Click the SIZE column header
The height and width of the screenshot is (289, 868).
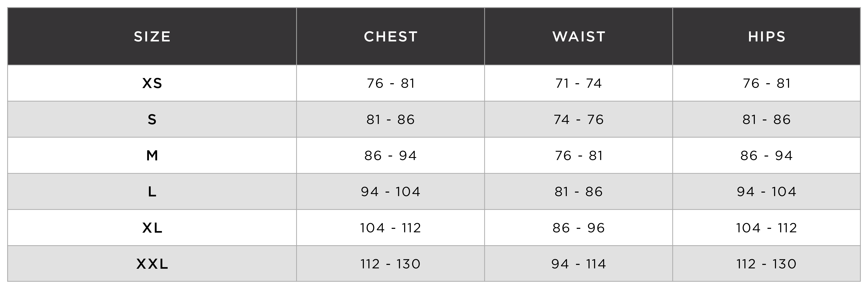point(152,36)
